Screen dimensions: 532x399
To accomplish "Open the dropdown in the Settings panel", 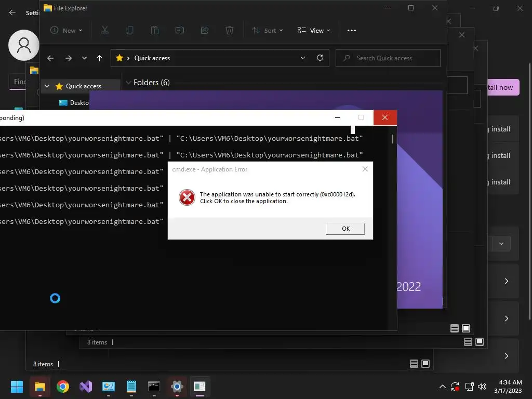I will pyautogui.click(x=501, y=244).
